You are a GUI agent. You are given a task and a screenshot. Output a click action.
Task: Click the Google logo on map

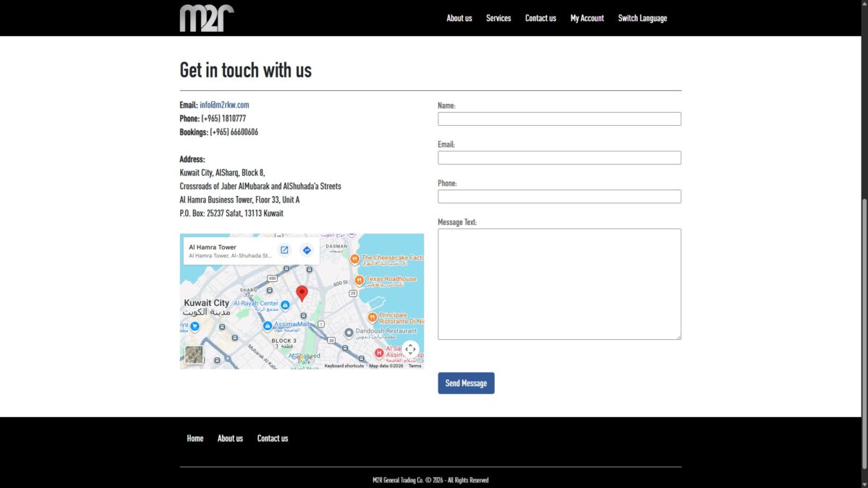[x=304, y=357]
